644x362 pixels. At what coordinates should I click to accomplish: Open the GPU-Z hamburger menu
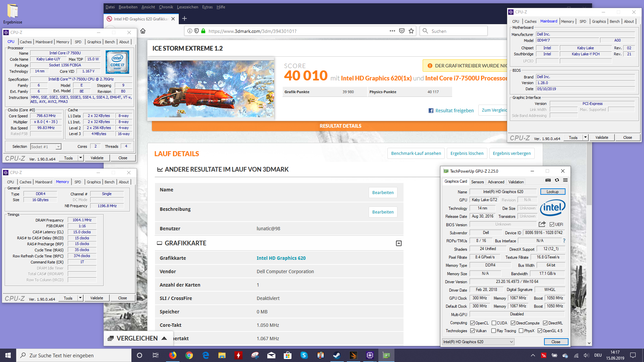click(565, 180)
